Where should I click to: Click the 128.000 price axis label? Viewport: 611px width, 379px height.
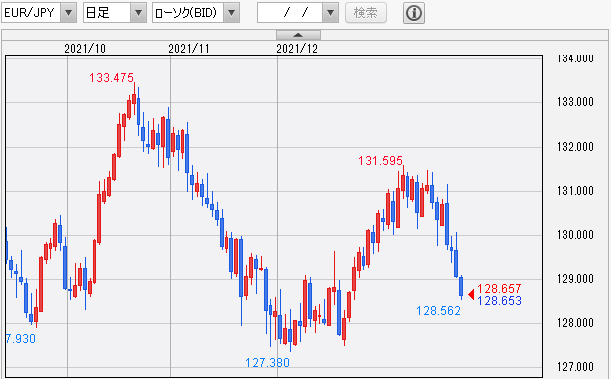(575, 323)
